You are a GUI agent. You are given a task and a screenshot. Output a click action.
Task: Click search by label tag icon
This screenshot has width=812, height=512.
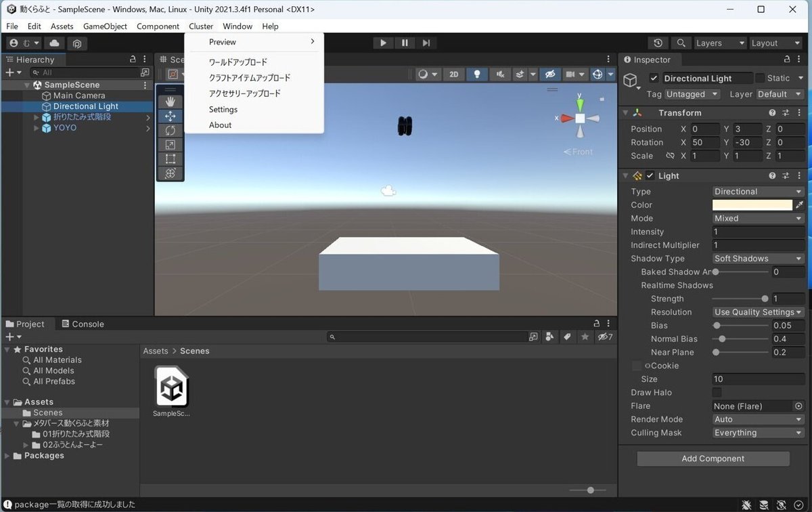pyautogui.click(x=567, y=337)
